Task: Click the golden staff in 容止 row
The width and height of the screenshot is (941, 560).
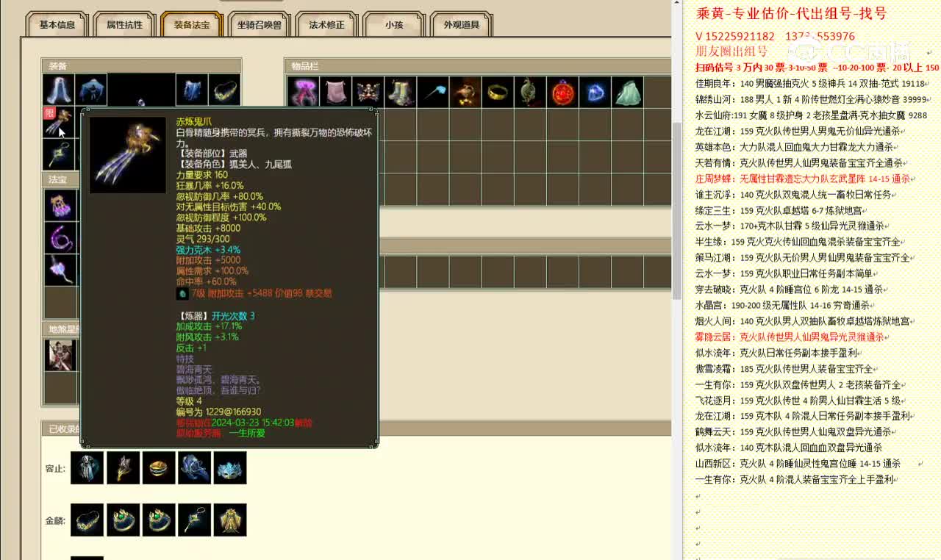Action: click(123, 467)
